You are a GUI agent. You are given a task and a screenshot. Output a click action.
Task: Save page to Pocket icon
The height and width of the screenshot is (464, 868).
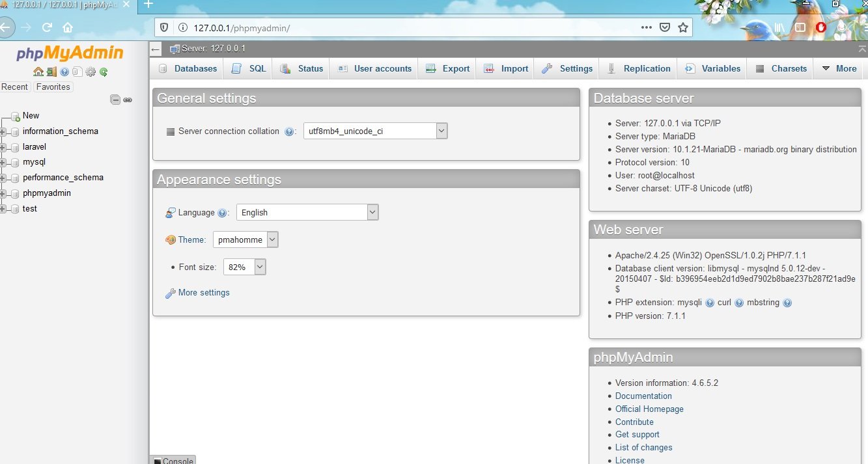pyautogui.click(x=665, y=28)
